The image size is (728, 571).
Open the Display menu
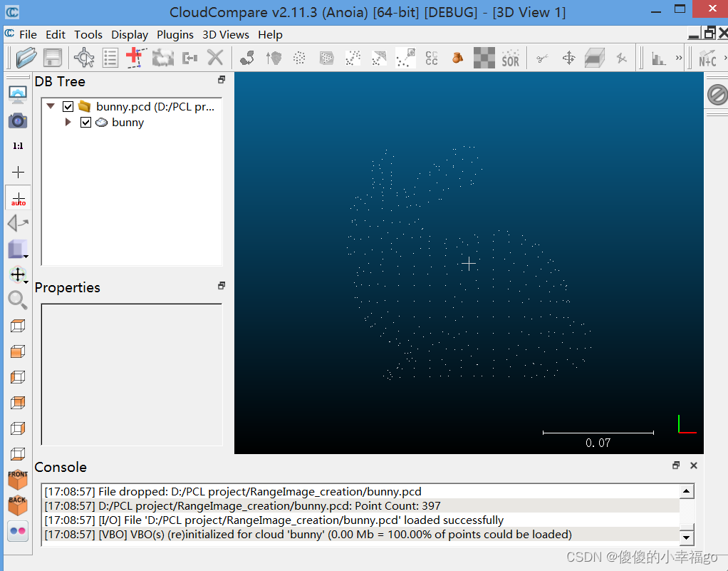pos(130,35)
